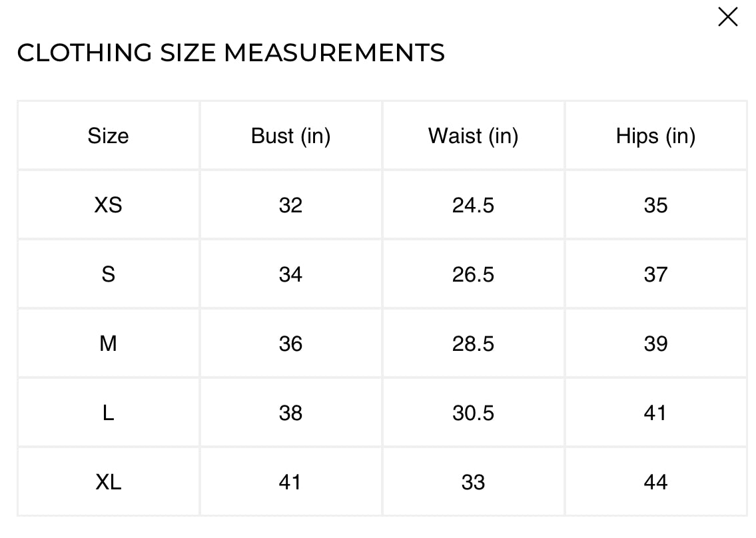756x538 pixels.
Task: Select the M hips value 39
Action: pyautogui.click(x=655, y=344)
